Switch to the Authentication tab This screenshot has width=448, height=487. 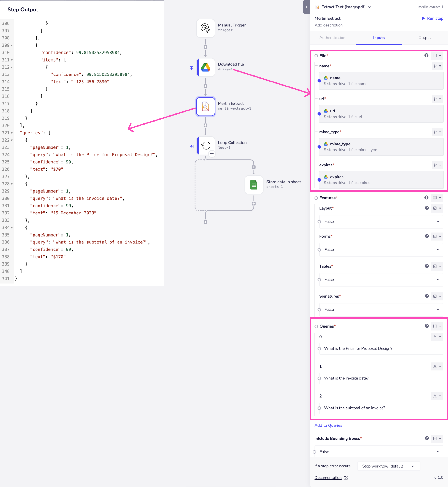(332, 38)
